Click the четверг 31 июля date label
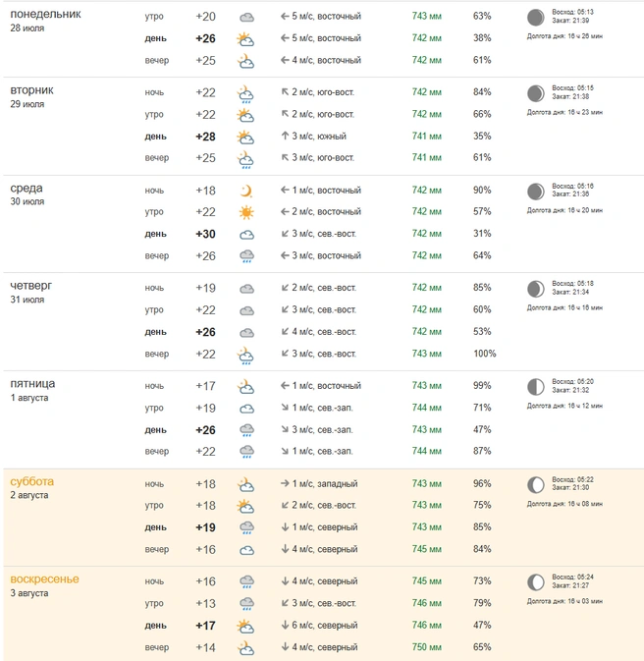 27,300
